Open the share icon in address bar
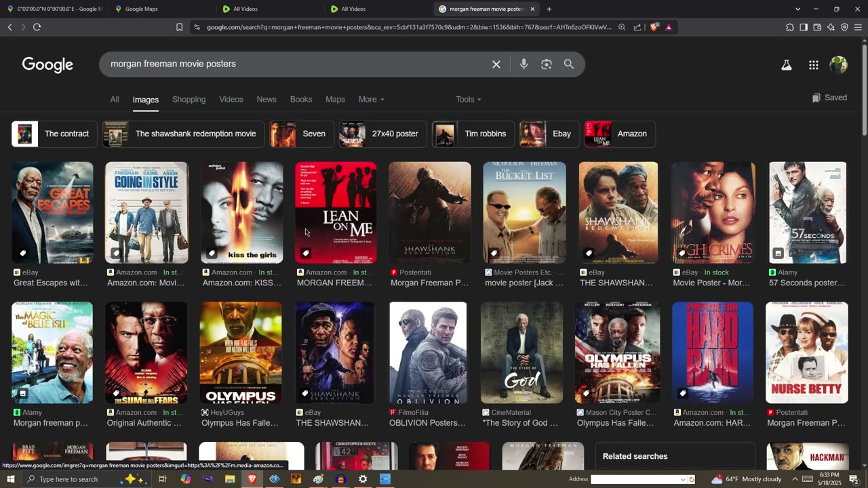 pyautogui.click(x=637, y=27)
